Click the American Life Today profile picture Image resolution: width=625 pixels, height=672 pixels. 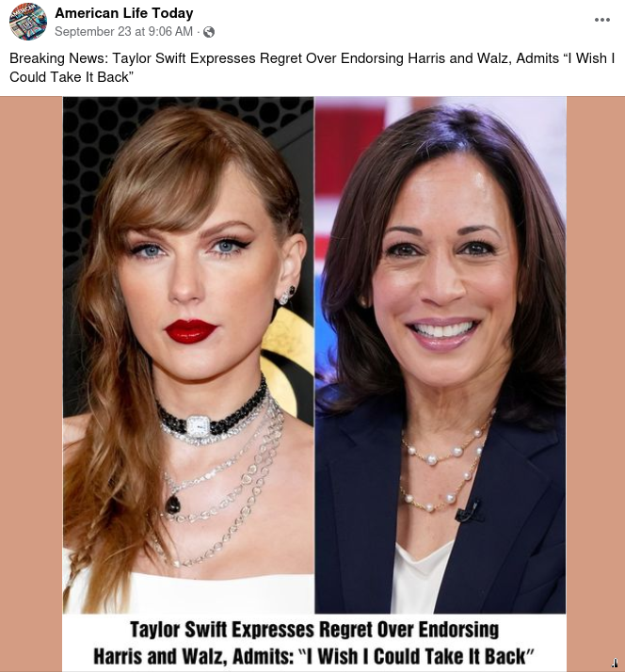coord(28,22)
